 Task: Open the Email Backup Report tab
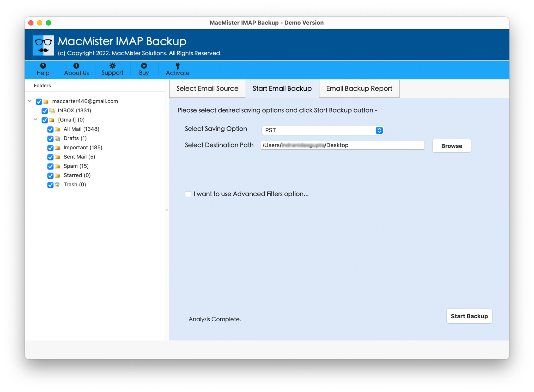pyautogui.click(x=359, y=89)
